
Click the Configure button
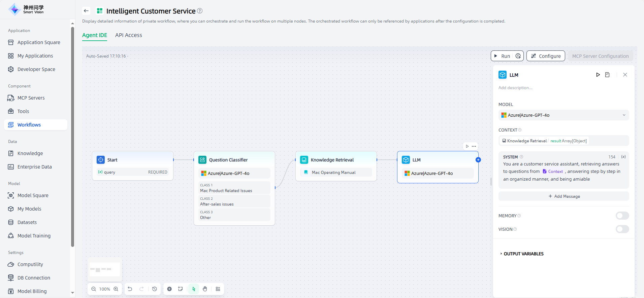click(546, 56)
